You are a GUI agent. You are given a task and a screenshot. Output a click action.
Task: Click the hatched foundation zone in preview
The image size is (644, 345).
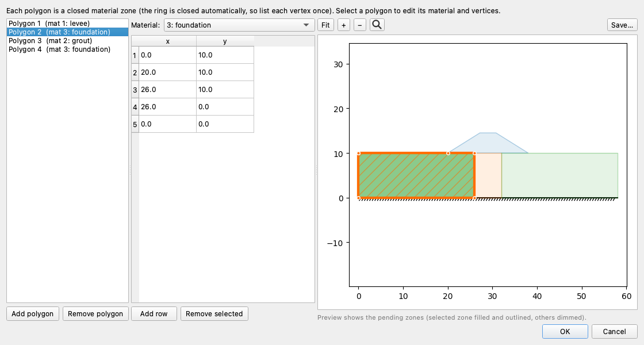pos(416,176)
